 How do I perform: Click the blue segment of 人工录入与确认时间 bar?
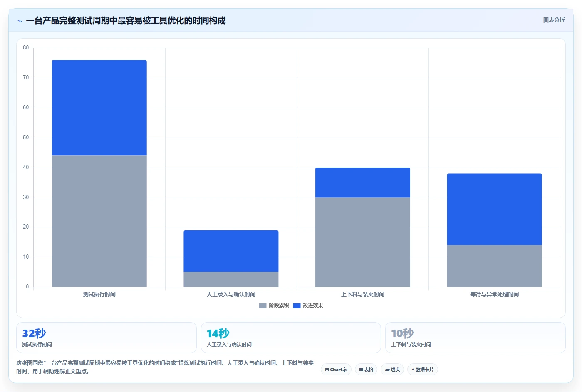pyautogui.click(x=231, y=251)
